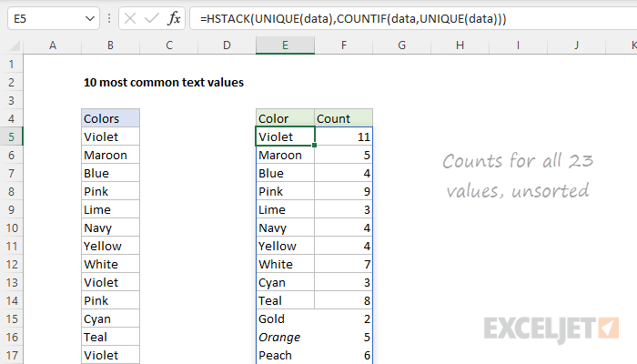Select column E header

pyautogui.click(x=285, y=45)
